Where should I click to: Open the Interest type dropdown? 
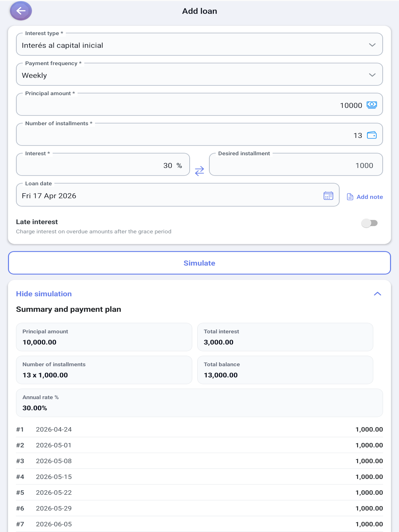click(199, 44)
